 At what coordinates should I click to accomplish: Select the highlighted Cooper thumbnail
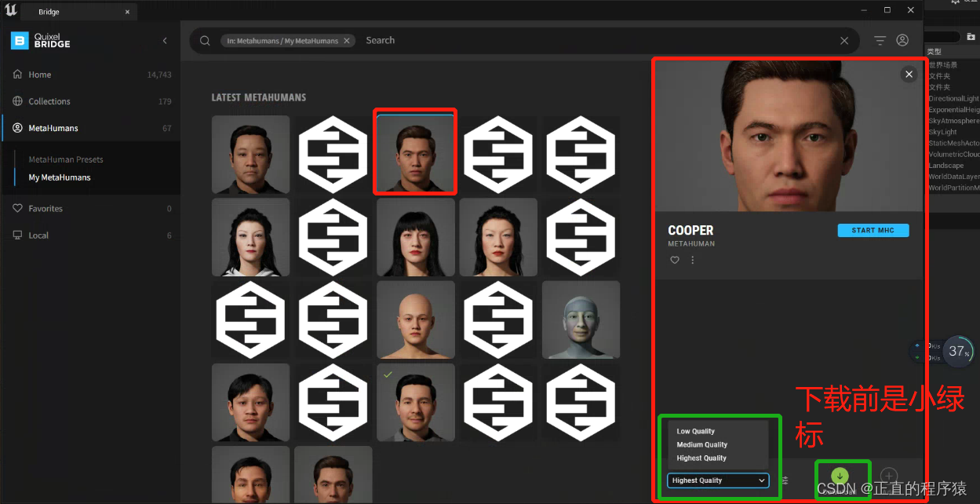(415, 154)
